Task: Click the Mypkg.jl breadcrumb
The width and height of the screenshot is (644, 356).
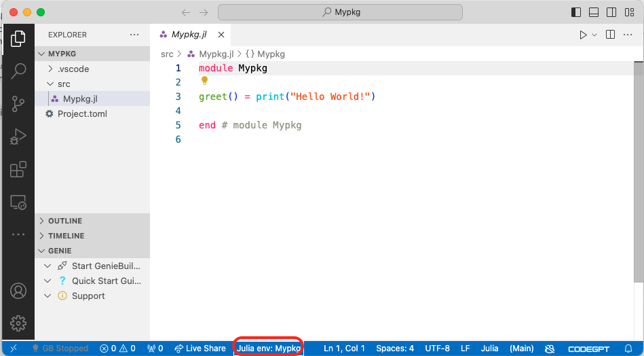Action: pos(210,54)
